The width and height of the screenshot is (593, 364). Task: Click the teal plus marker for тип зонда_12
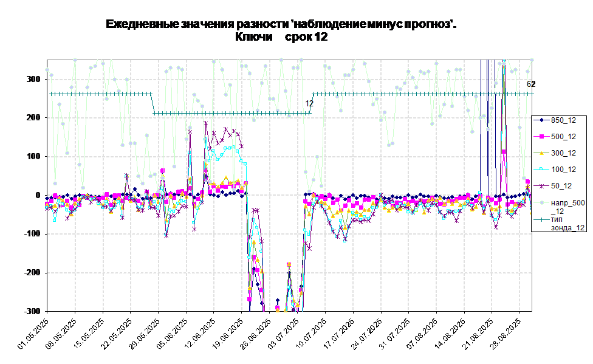541,219
